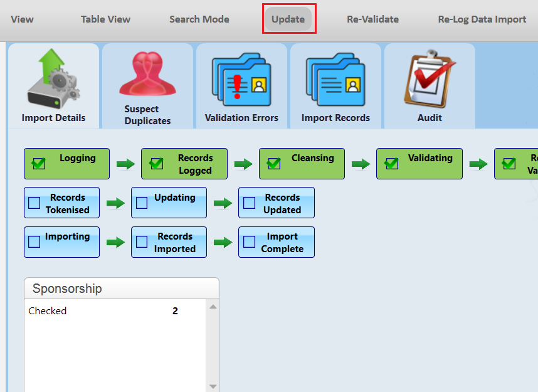The height and width of the screenshot is (392, 538).
Task: Select the Table View menu item
Action: [x=106, y=19]
